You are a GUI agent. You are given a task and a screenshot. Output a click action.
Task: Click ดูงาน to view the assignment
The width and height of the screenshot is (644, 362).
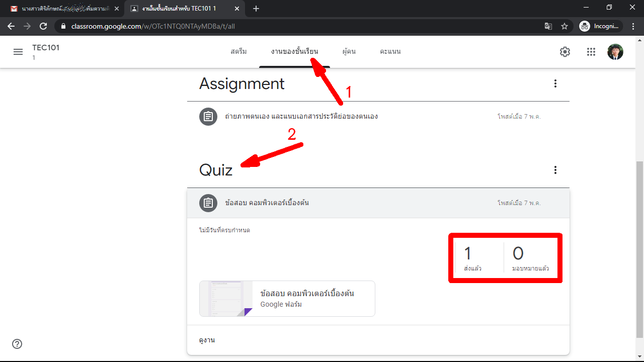[x=207, y=340]
